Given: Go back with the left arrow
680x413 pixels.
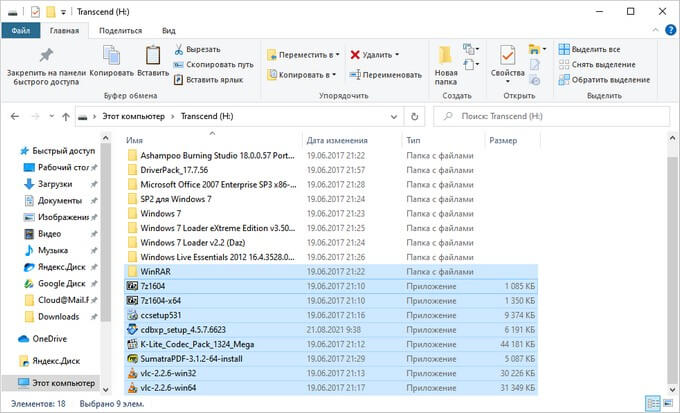Looking at the screenshot, I should (15, 116).
